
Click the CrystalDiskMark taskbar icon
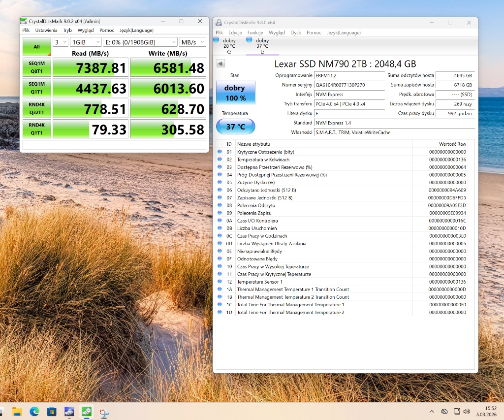[86, 411]
